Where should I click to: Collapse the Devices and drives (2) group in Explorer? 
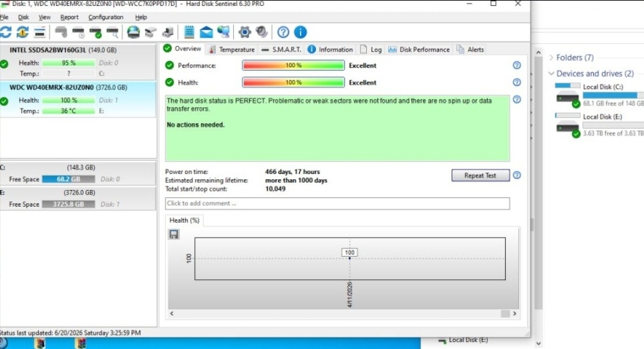tap(551, 73)
